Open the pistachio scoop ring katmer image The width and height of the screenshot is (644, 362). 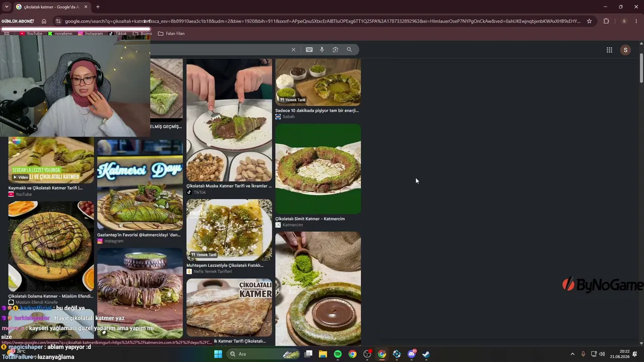(318, 289)
